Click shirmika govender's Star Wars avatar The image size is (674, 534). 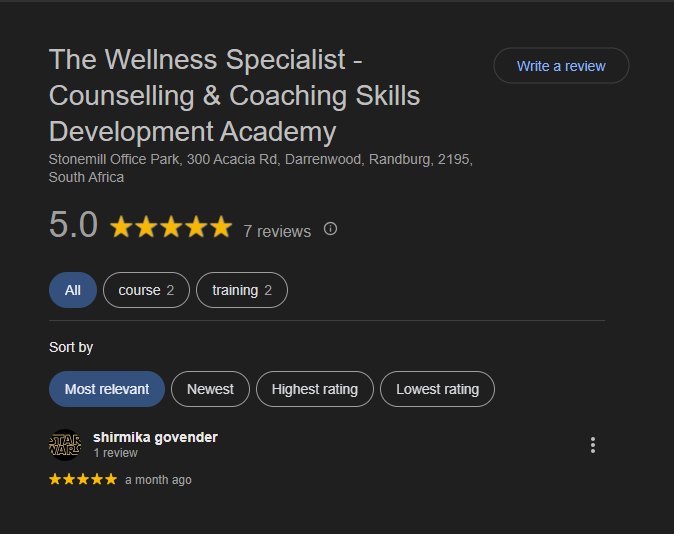65,445
